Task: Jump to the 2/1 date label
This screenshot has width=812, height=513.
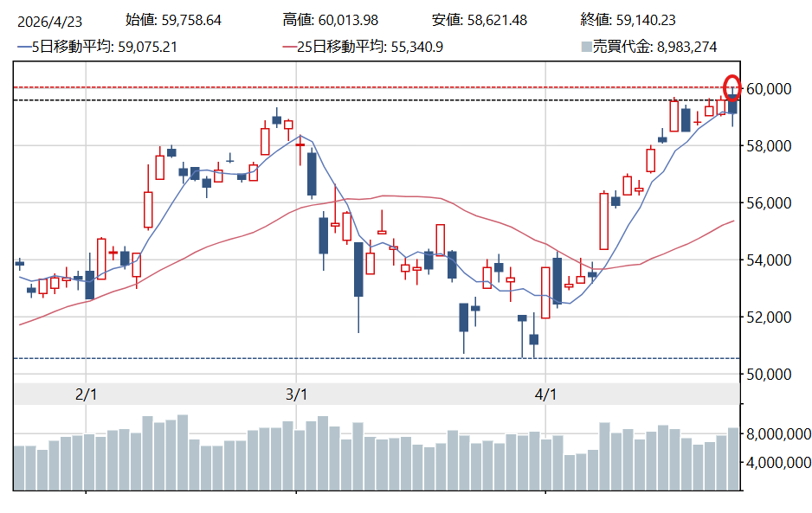Action: click(x=86, y=394)
